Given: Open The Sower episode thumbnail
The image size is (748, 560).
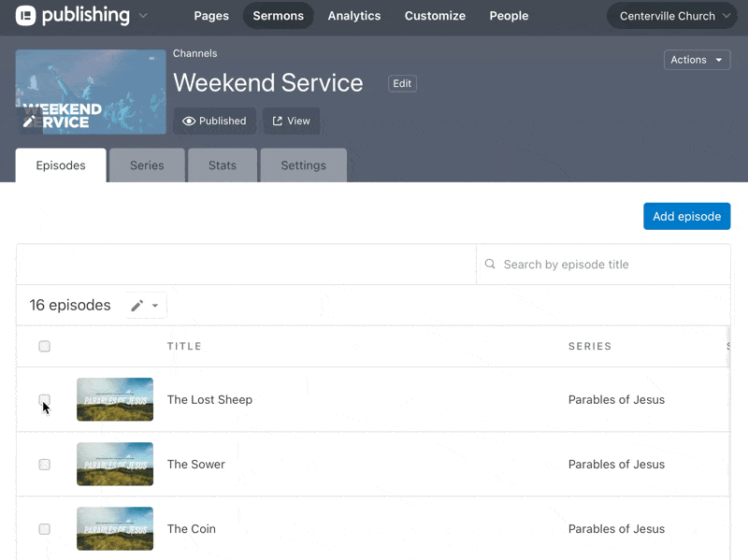Looking at the screenshot, I should click(115, 464).
